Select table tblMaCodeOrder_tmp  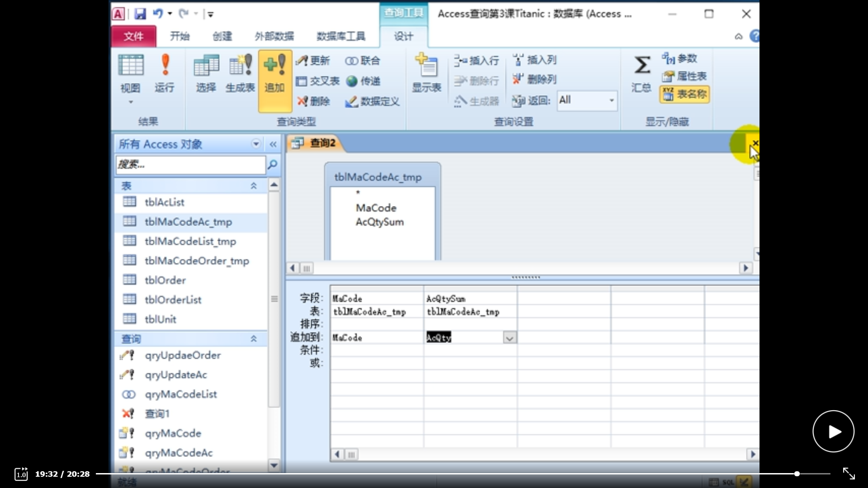(x=192, y=261)
